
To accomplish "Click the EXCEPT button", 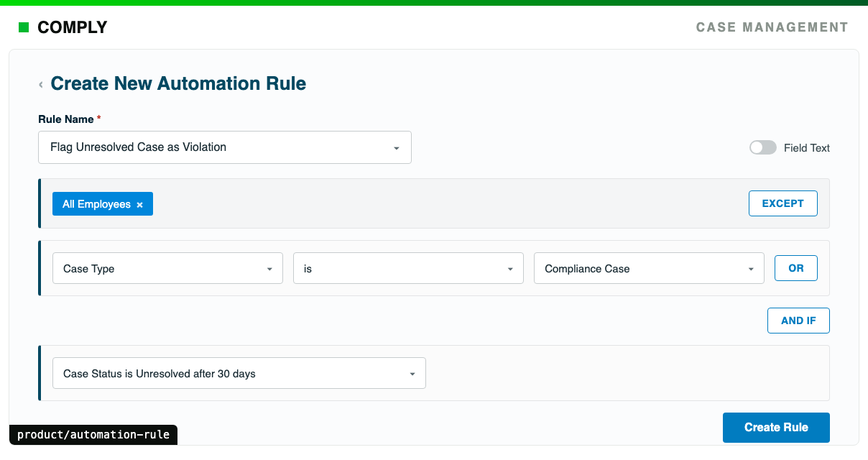I will coord(783,203).
